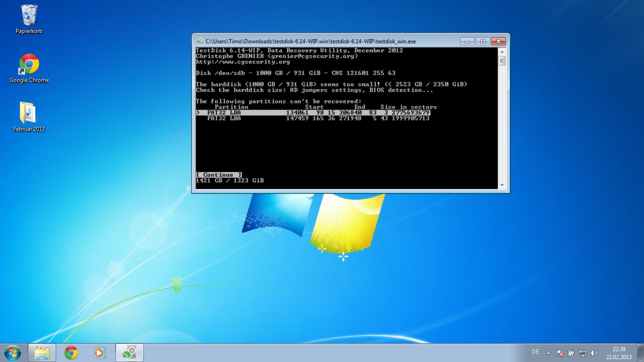
Task: Select the FAT32 LBA row starting 147459
Action: pyautogui.click(x=313, y=118)
